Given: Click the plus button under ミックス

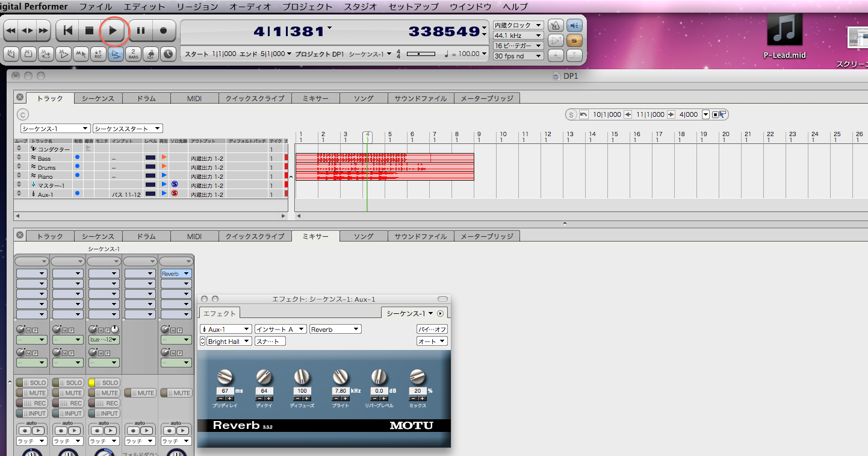Looking at the screenshot, I should [x=422, y=399].
